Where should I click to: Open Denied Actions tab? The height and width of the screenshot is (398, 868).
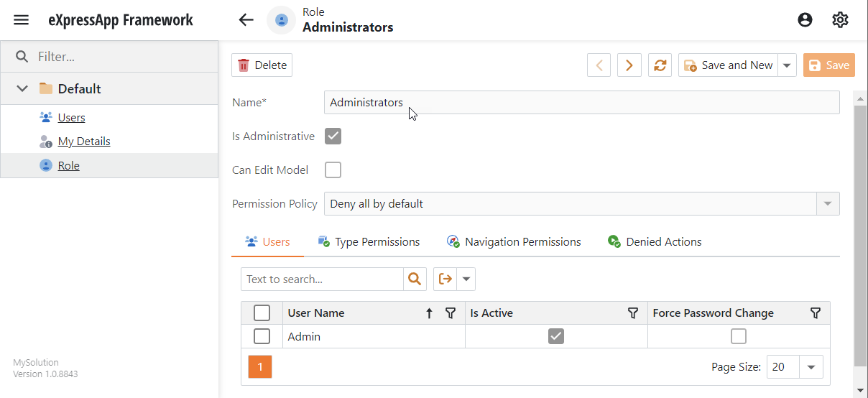tap(655, 242)
